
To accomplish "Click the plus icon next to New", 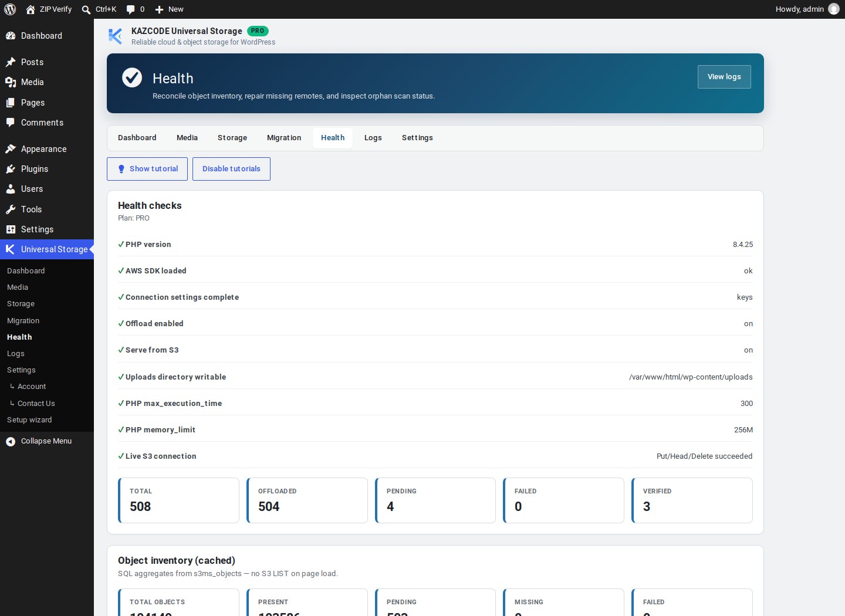I will tap(159, 9).
